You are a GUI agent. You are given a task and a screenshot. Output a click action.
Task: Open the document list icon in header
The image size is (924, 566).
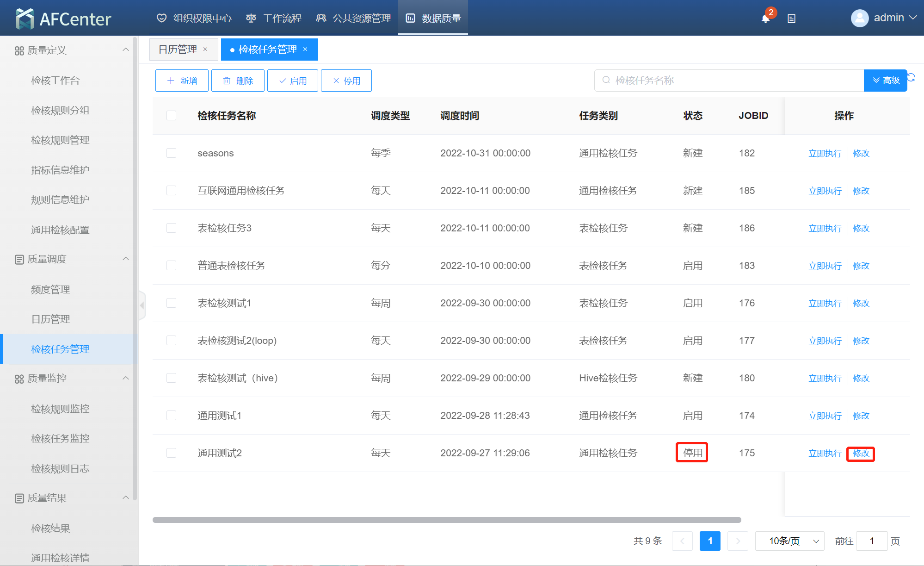click(791, 19)
